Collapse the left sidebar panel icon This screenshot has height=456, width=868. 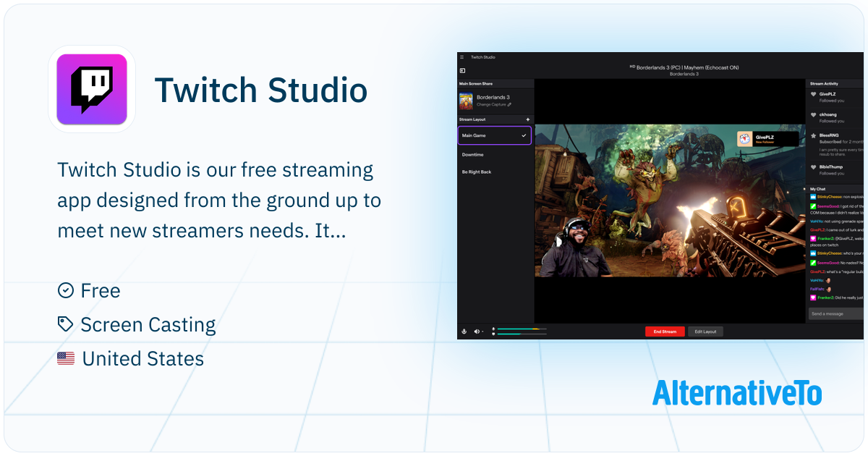click(462, 70)
